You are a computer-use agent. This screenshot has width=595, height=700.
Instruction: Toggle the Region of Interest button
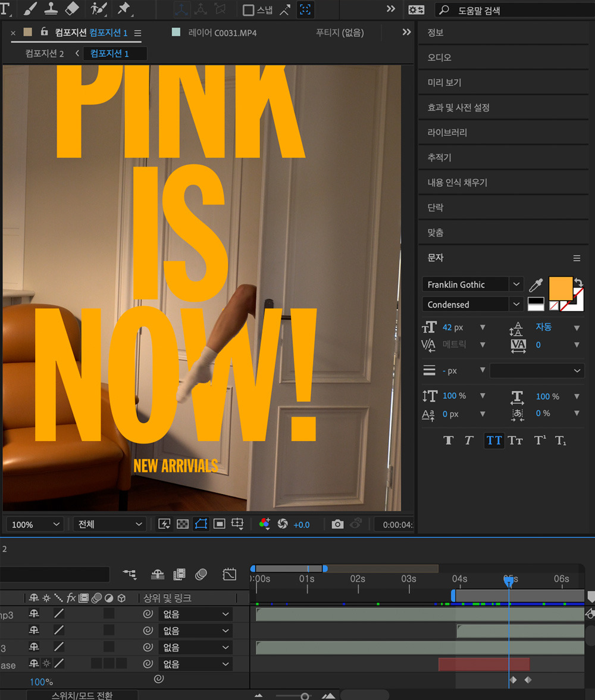(x=219, y=524)
